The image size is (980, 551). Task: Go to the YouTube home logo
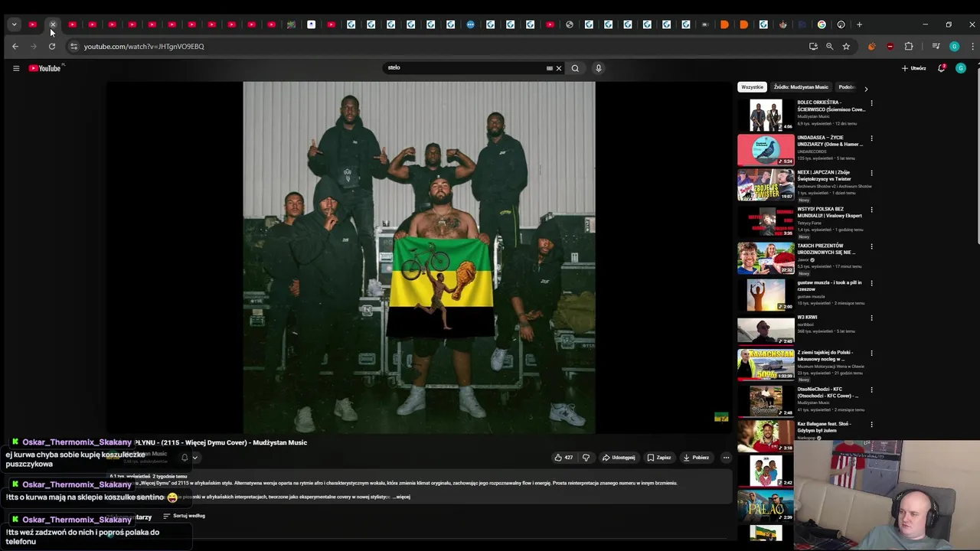coord(44,68)
